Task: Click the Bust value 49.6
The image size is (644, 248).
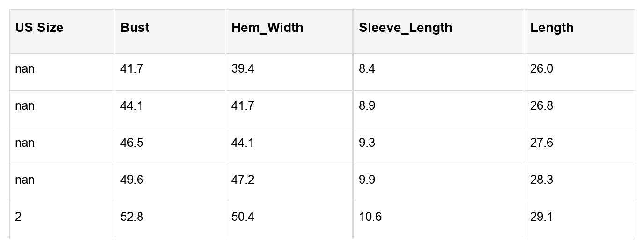Action: [x=132, y=180]
